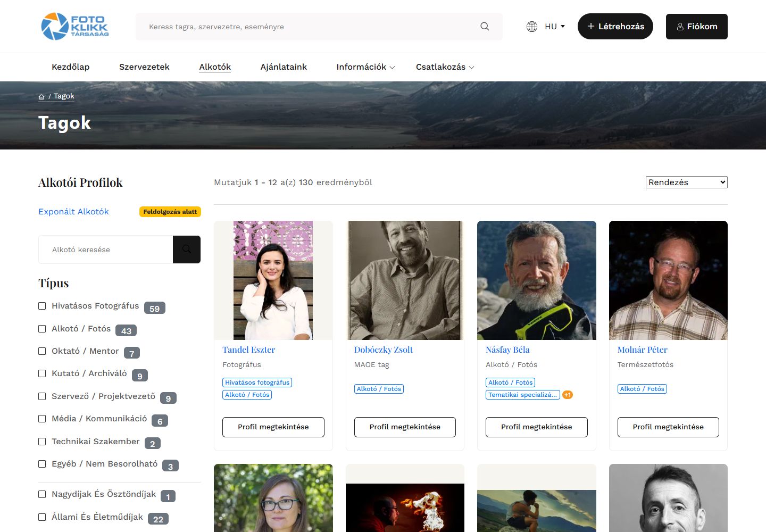This screenshot has height=532, width=766.
Task: Open the Exponált Alkotók link
Action: tap(73, 212)
